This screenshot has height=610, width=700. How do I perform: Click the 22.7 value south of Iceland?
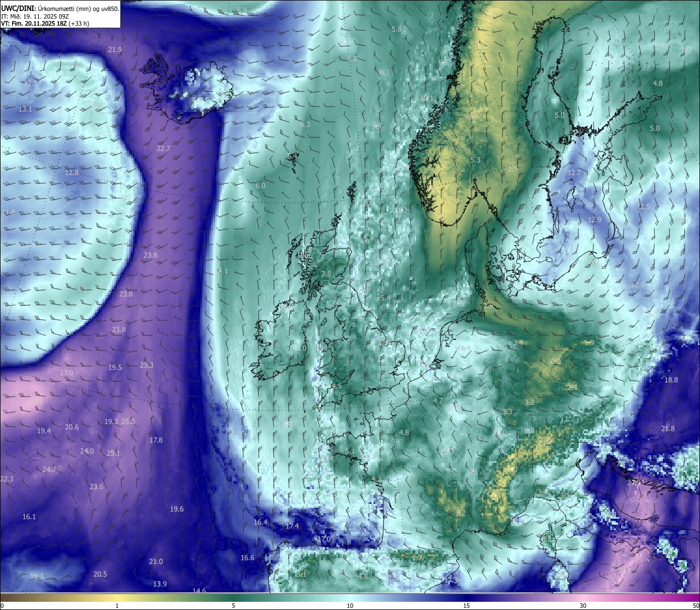pyautogui.click(x=164, y=148)
